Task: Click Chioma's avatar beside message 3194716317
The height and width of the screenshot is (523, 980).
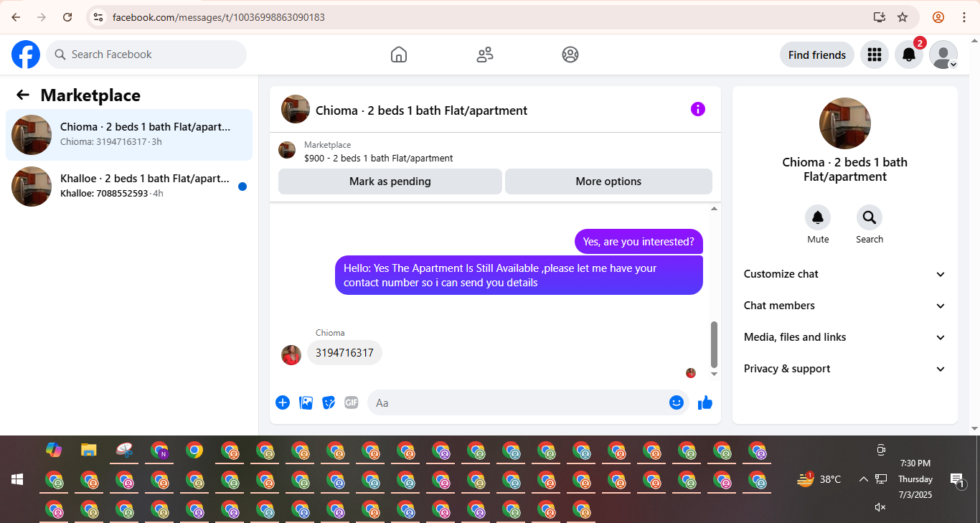Action: pyautogui.click(x=291, y=354)
